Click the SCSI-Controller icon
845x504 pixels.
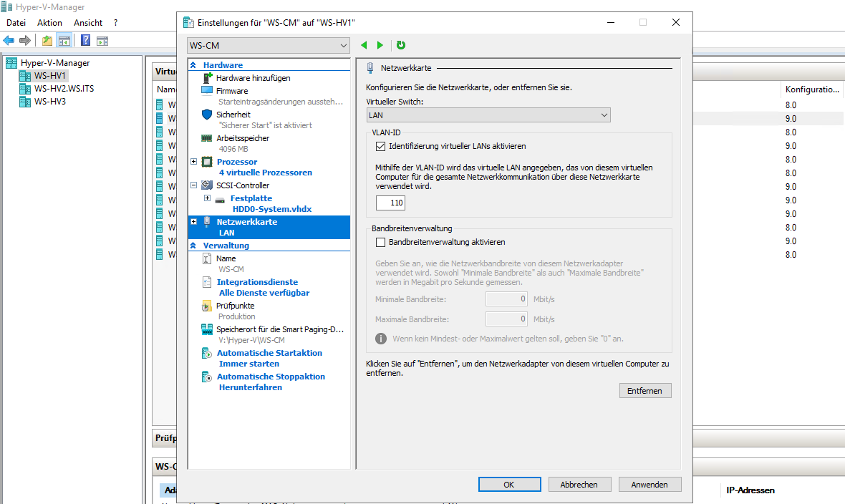coord(207,185)
